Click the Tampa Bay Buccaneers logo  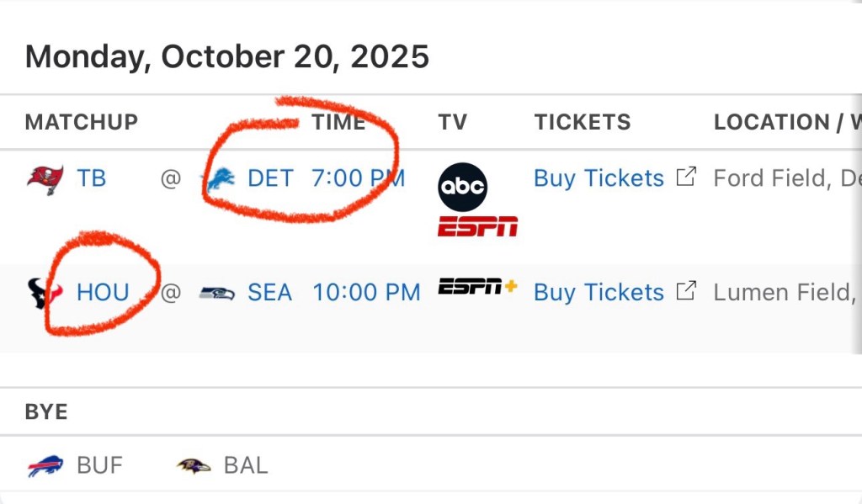[x=45, y=178]
